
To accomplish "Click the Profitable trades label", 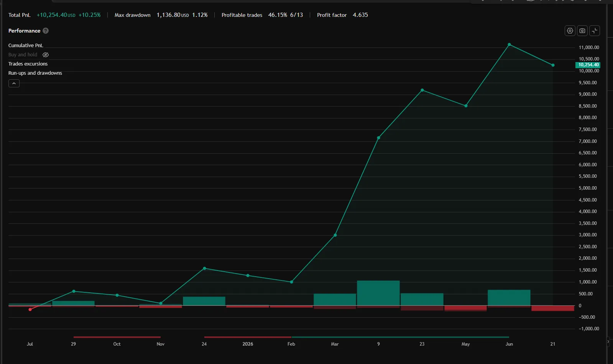I will tap(242, 15).
